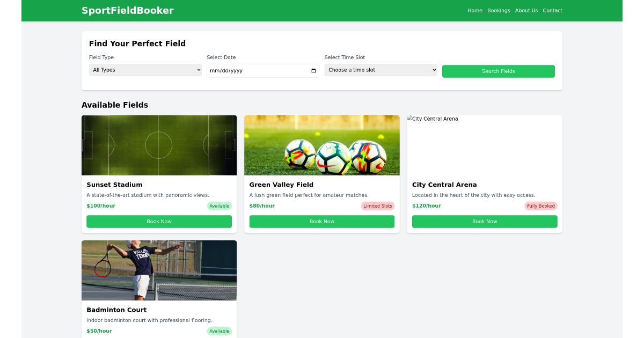Click the SportFieldBooker brand logo
This screenshot has height=338, width=644.
coord(128,10)
